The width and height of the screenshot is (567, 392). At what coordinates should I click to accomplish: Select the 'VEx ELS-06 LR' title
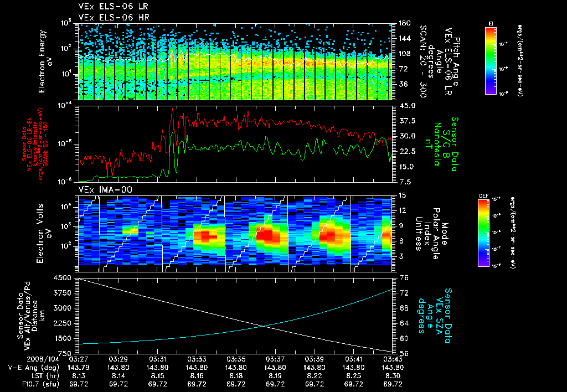click(x=113, y=6)
